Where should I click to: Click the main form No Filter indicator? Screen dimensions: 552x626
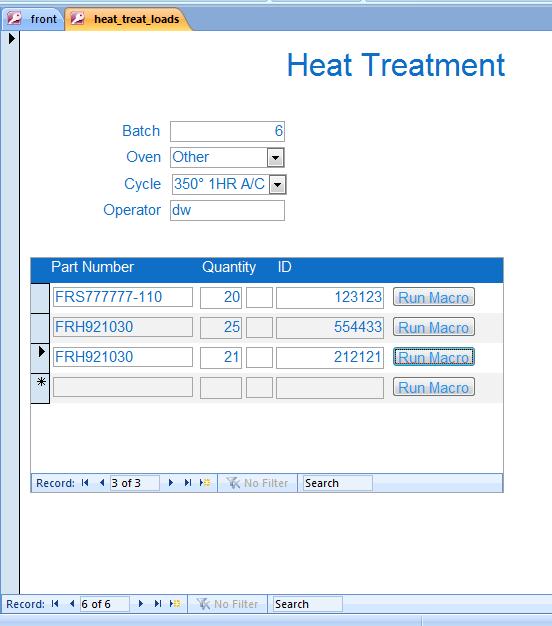(x=228, y=604)
